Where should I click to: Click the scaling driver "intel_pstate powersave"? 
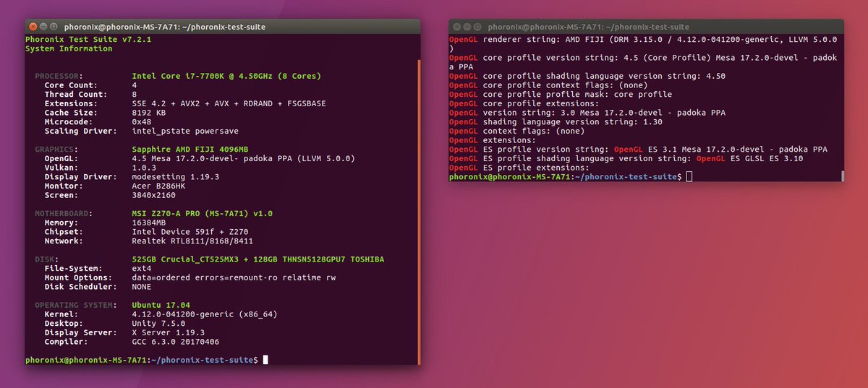point(184,132)
